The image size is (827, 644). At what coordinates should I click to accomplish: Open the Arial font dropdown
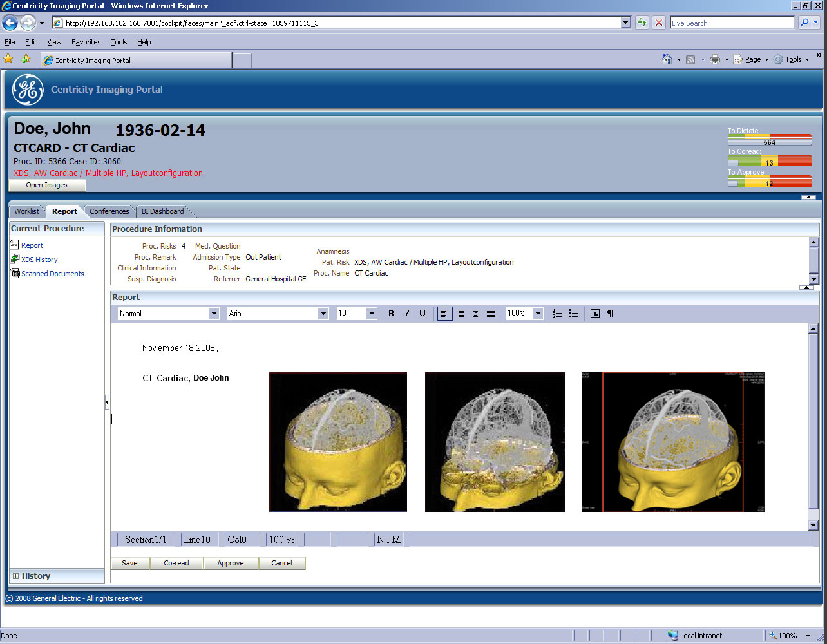tap(323, 314)
